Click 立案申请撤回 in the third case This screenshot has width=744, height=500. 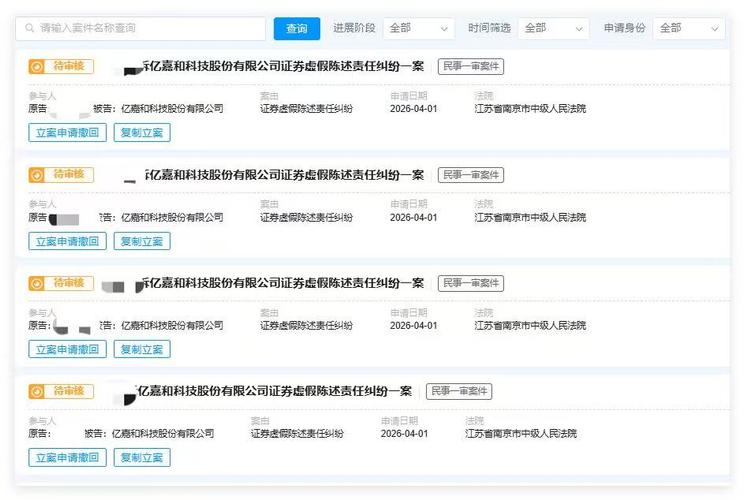[67, 350]
